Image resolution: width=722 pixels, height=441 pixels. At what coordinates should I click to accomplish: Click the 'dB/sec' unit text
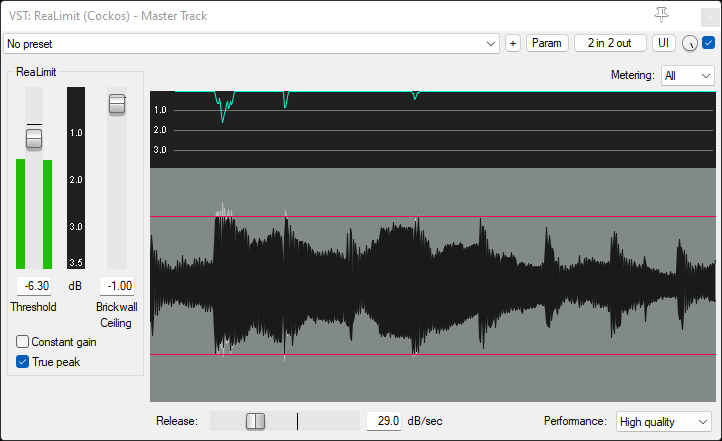pos(425,421)
